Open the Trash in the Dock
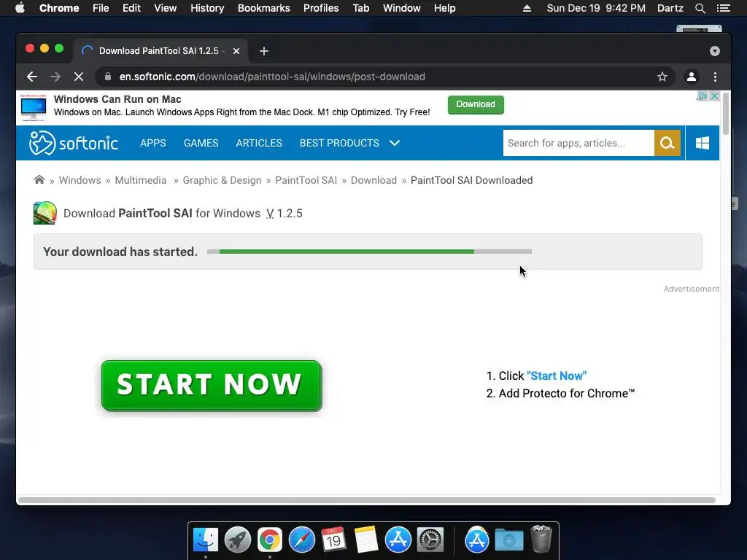The image size is (747, 560). click(x=541, y=539)
